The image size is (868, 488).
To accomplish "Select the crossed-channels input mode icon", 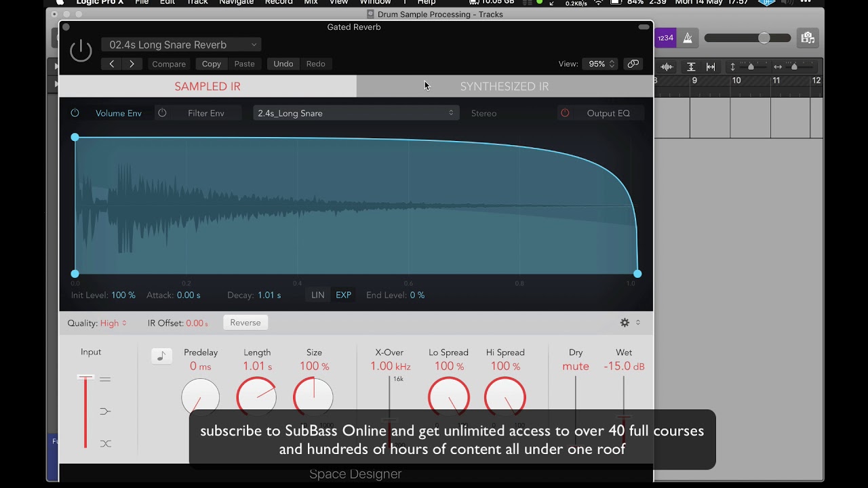I will coord(105,443).
